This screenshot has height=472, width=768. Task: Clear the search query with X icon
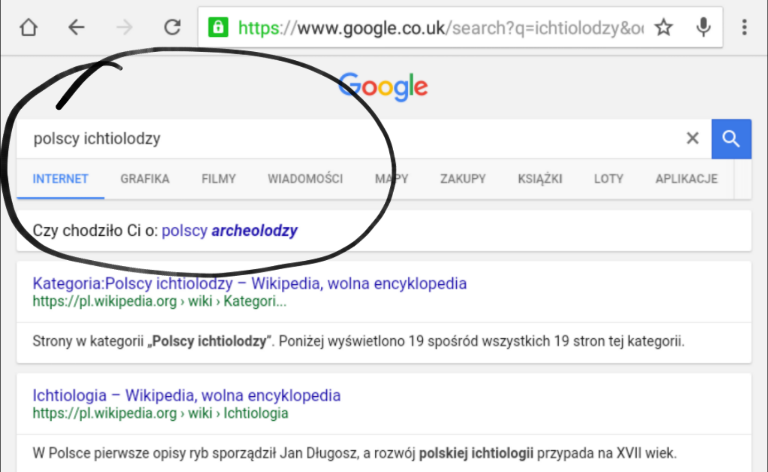pos(693,139)
